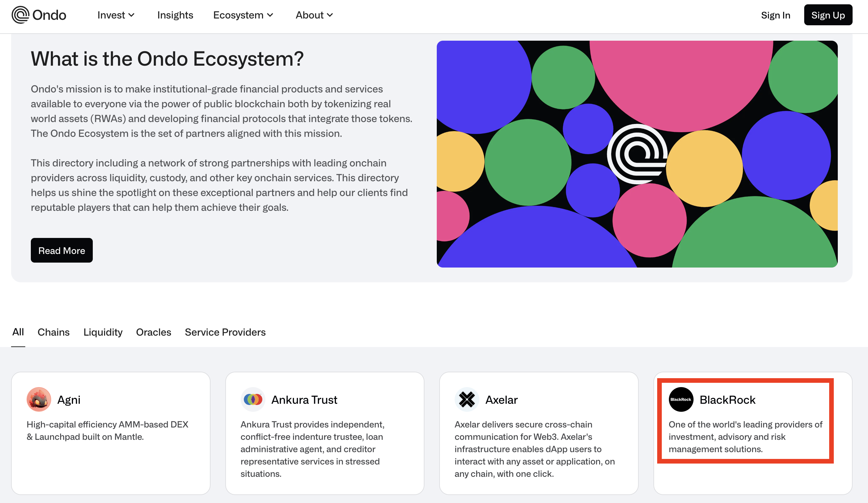This screenshot has height=503, width=868.
Task: Click the Agni mascot icon
Action: pos(39,399)
